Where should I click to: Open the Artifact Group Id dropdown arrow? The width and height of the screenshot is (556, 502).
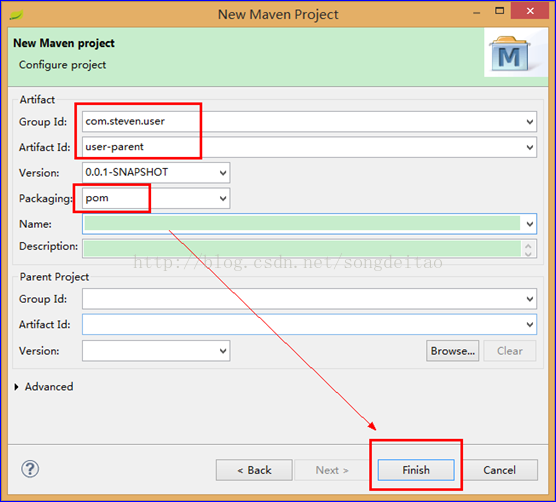(530, 122)
